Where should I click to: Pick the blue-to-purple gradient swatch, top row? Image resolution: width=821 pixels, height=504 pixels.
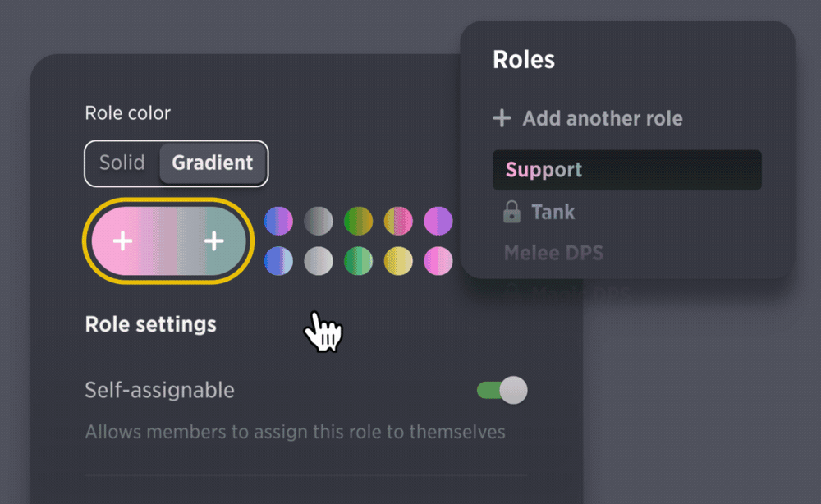click(278, 221)
